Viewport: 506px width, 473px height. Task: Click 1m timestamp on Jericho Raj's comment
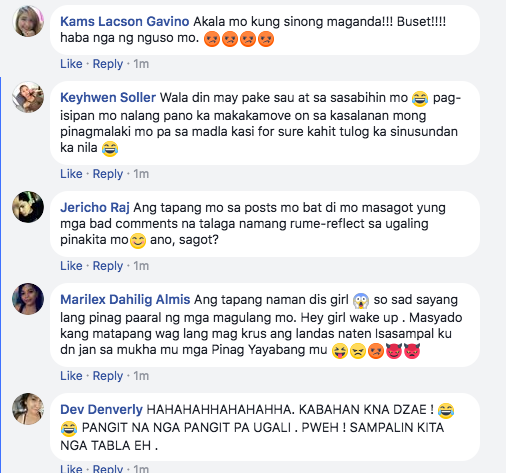[x=141, y=266]
